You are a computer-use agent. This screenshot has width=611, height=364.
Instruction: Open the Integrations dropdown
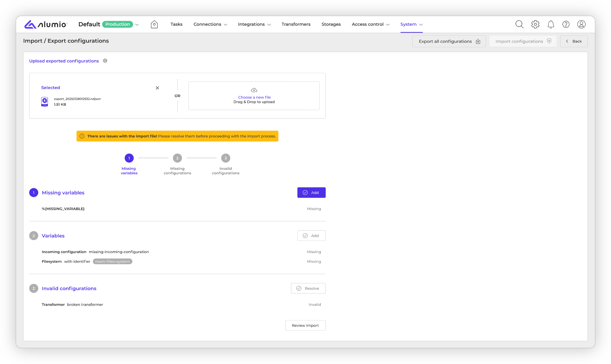click(254, 24)
